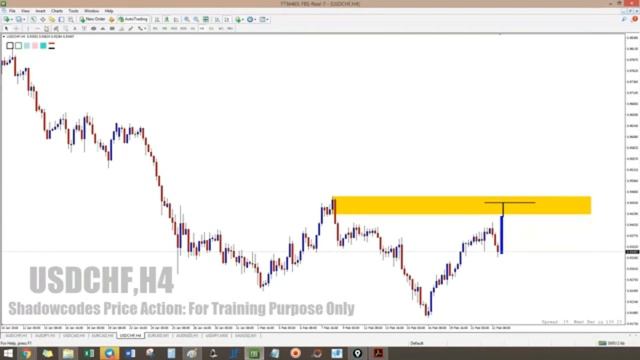This screenshot has width=640, height=360.
Task: Select the equidistant channel tool
Action: pyautogui.click(x=56, y=29)
